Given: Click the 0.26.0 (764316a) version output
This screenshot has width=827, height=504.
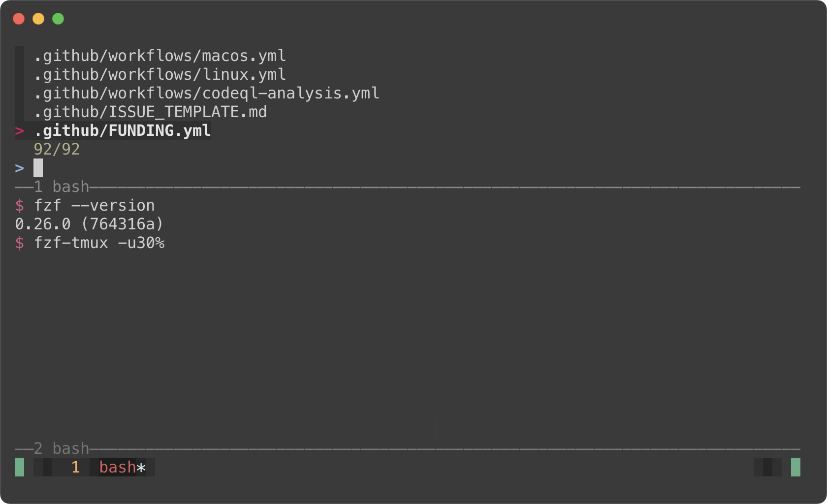Looking at the screenshot, I should coord(89,224).
